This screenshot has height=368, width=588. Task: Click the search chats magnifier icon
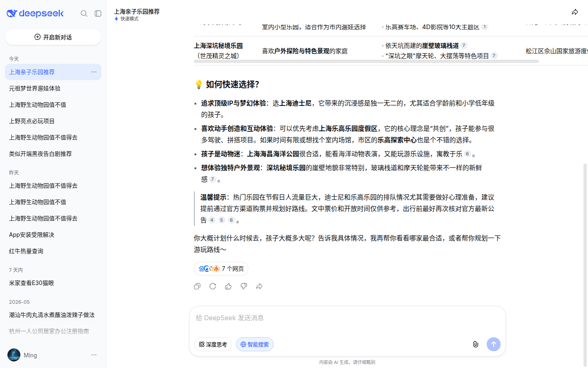84,13
